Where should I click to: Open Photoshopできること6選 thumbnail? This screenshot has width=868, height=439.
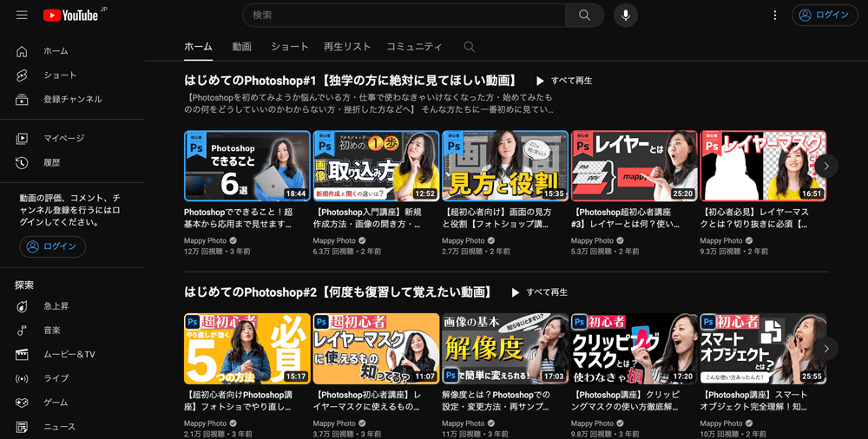click(247, 166)
